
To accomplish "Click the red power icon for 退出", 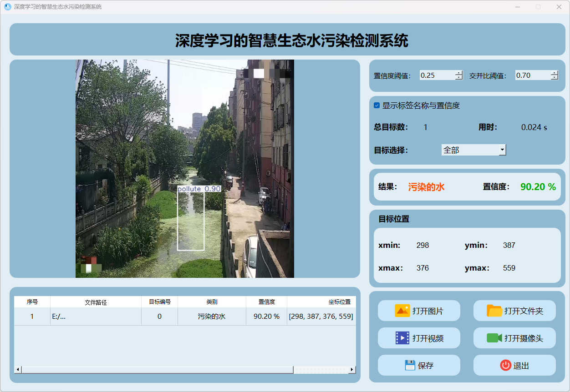I will click(505, 365).
